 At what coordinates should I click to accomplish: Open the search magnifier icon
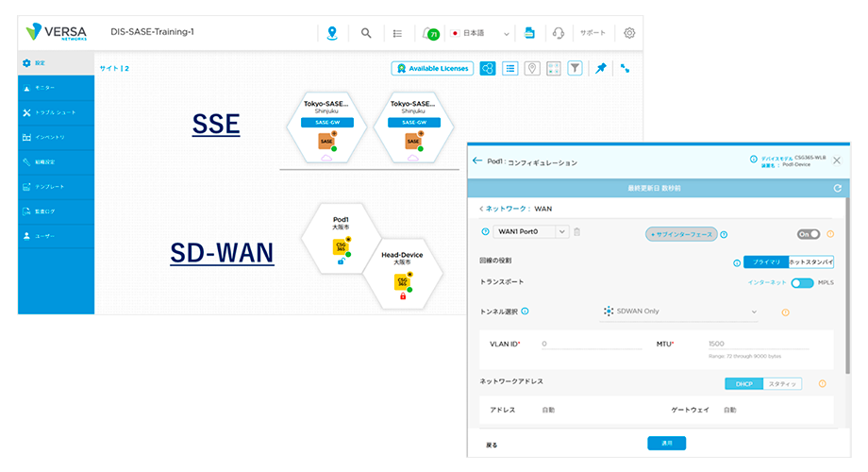[x=366, y=33]
